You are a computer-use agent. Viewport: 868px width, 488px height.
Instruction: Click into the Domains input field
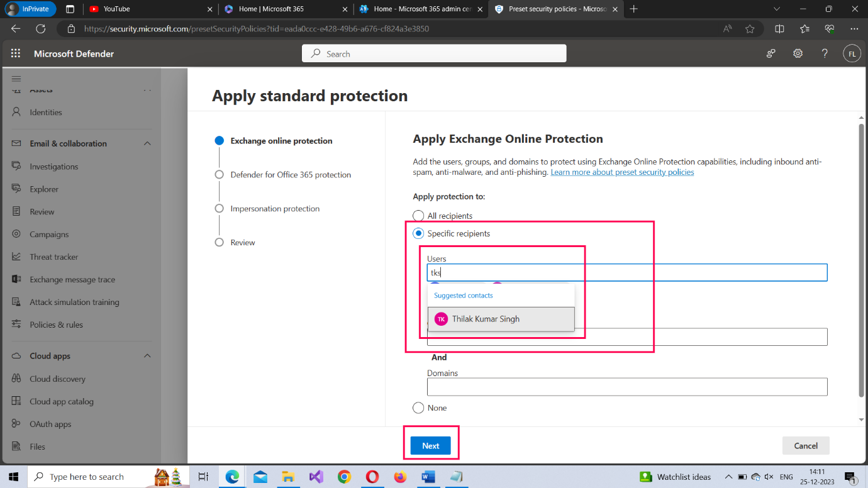626,387
